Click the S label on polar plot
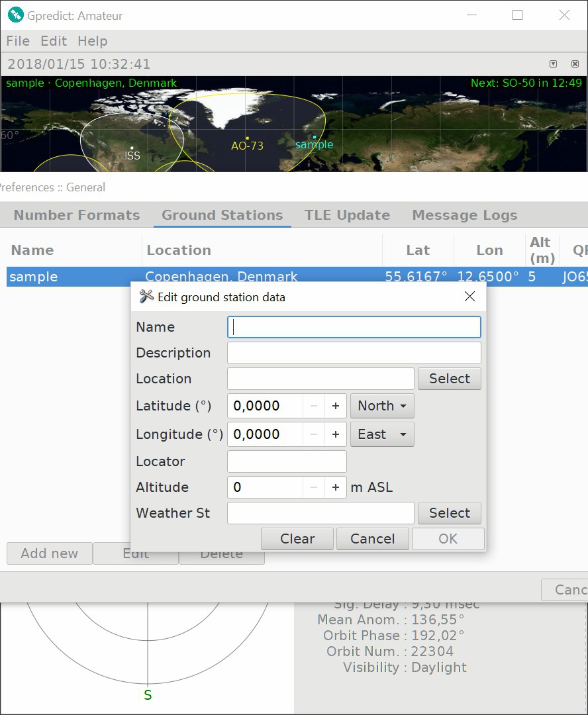Viewport: 588px width, 715px height. tap(148, 695)
